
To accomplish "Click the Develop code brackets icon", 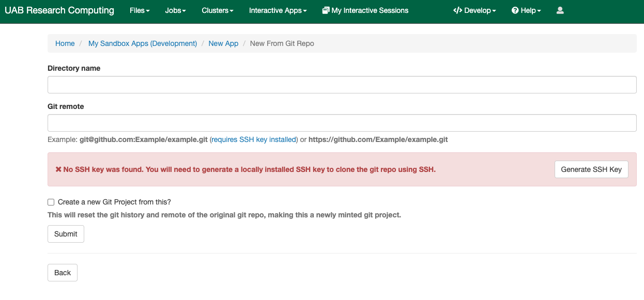I will (x=457, y=10).
